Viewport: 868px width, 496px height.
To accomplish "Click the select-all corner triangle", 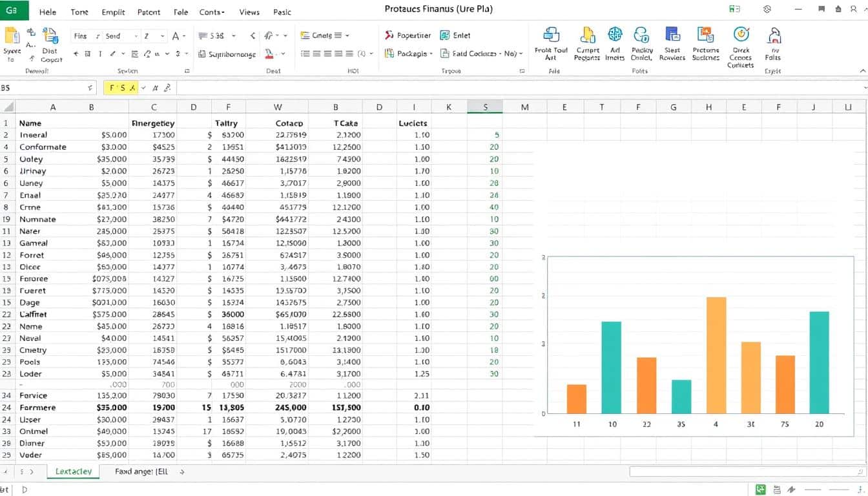I will coord(8,107).
